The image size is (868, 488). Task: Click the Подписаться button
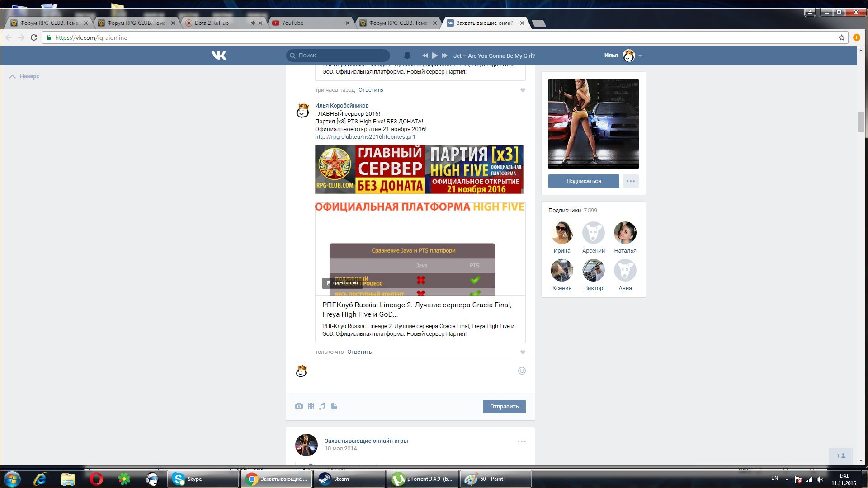(x=584, y=181)
